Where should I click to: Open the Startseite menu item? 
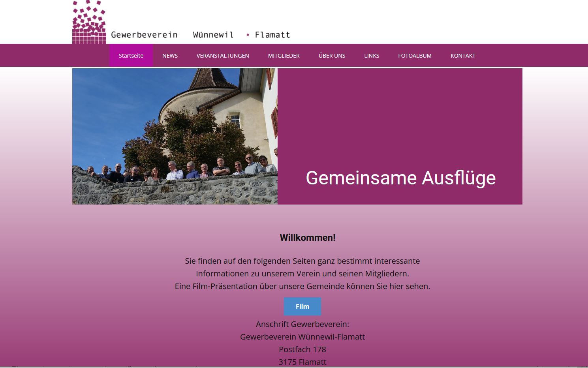pos(131,55)
